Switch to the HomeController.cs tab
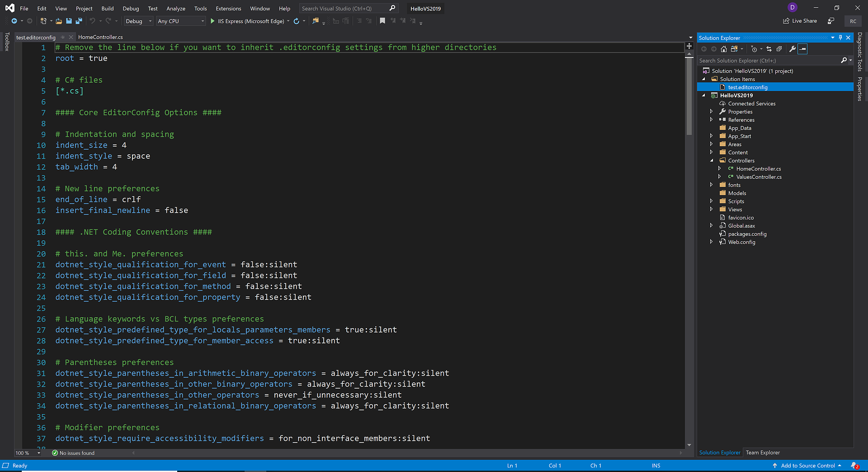The width and height of the screenshot is (868, 472). click(x=100, y=37)
